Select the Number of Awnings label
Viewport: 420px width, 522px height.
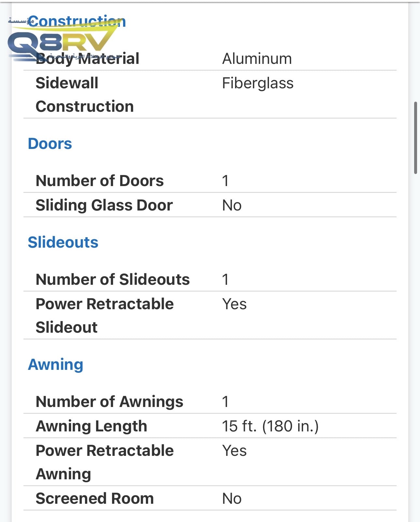click(x=109, y=402)
